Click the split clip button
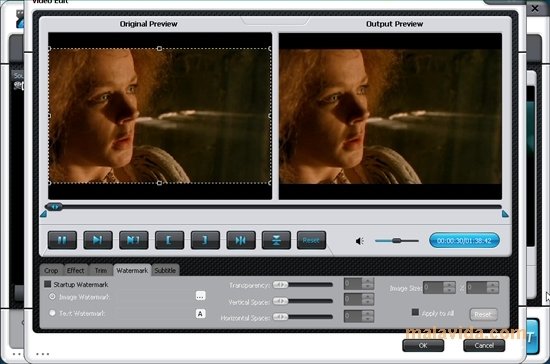This screenshot has width=550, height=364. tap(241, 240)
